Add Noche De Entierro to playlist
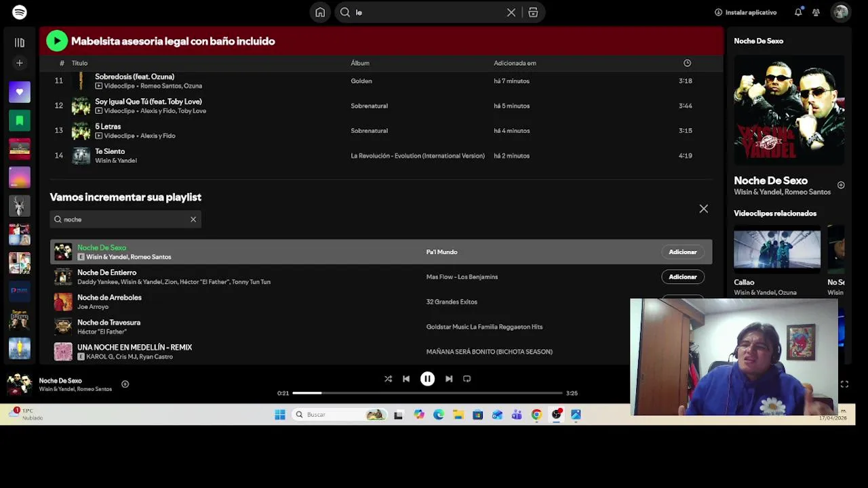Image resolution: width=868 pixels, height=488 pixels. click(x=682, y=277)
